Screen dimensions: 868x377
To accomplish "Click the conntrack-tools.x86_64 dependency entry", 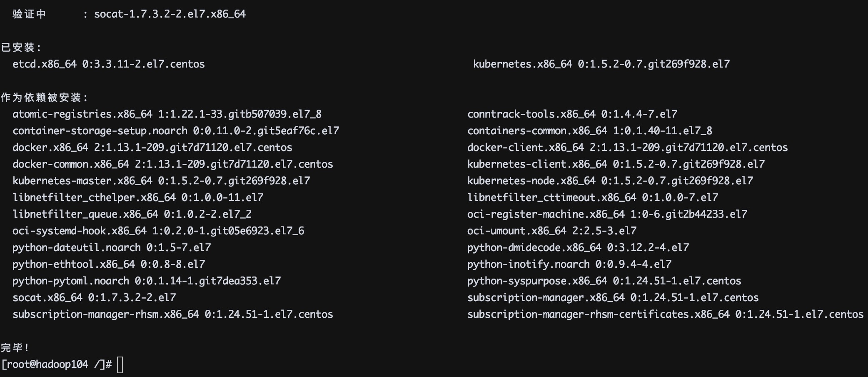I will click(x=572, y=114).
